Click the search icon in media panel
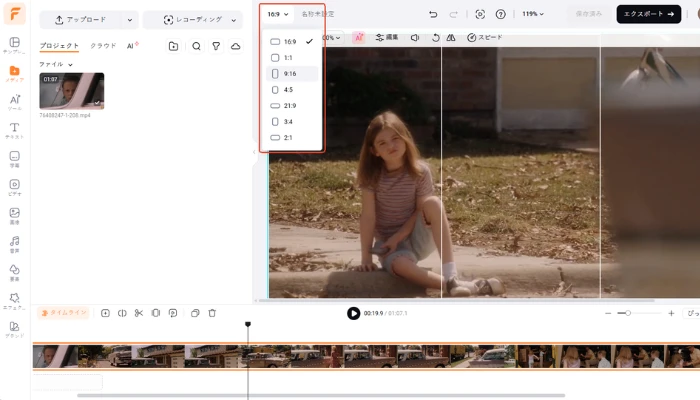Image resolution: width=700 pixels, height=400 pixels. (196, 46)
